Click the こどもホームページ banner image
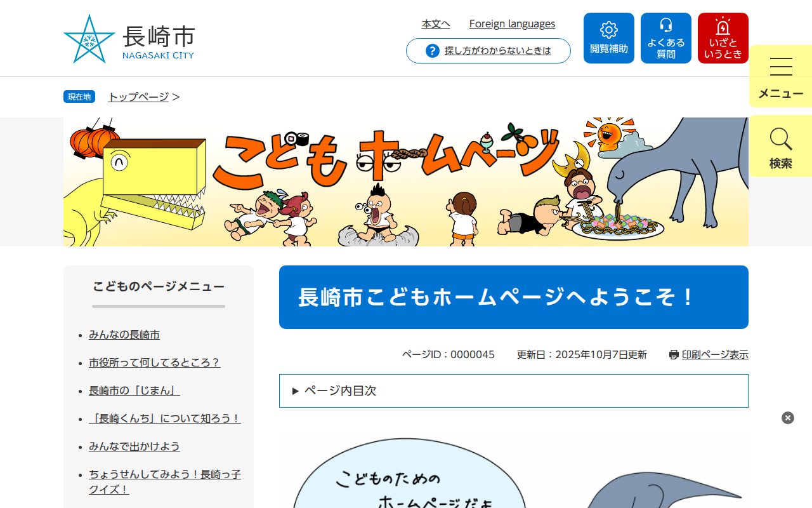The height and width of the screenshot is (508, 812). click(406, 182)
